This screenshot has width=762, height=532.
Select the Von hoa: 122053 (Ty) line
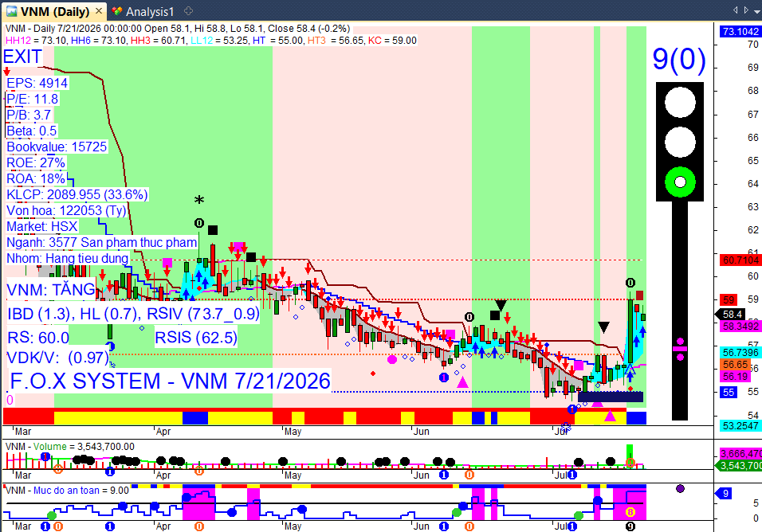66,211
